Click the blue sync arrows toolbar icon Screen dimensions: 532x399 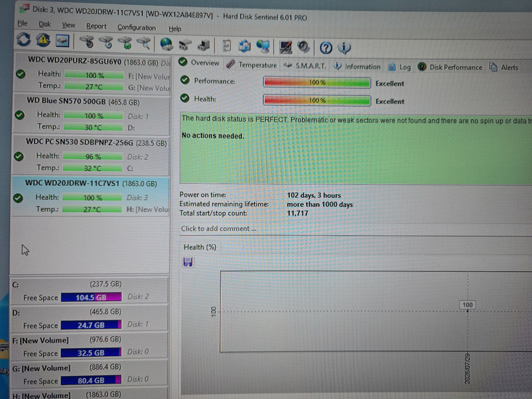tap(244, 46)
